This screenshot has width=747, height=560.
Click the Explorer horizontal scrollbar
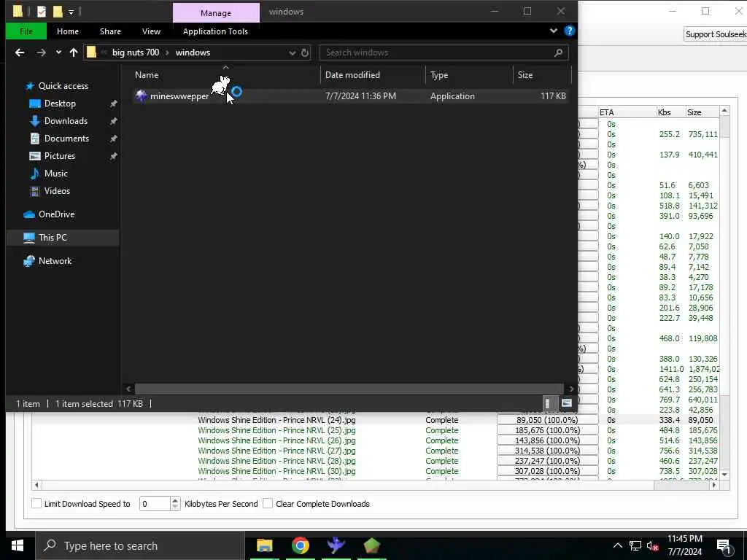pos(349,389)
